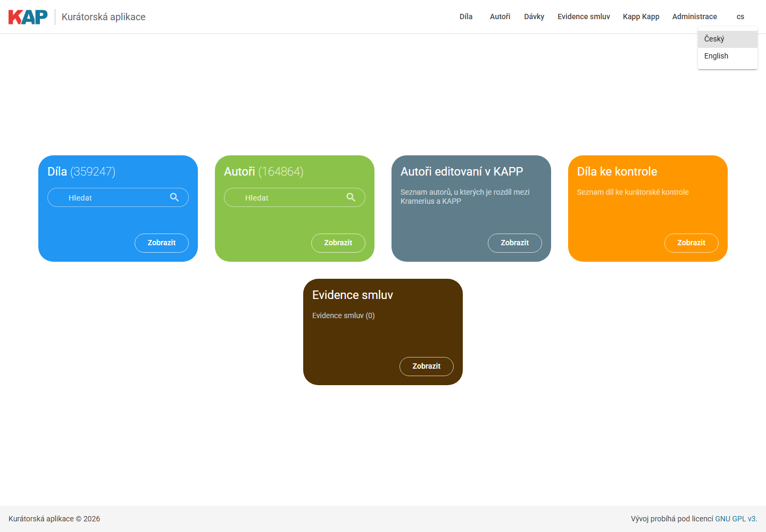This screenshot has height=532, width=766.
Task: Click Zobrazit in the Díla card
Action: pyautogui.click(x=162, y=243)
